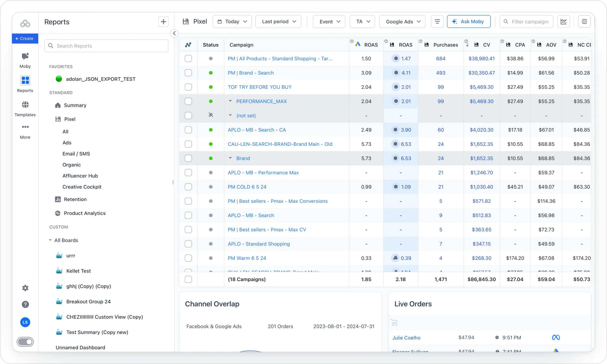Open the filter lines icon
The width and height of the screenshot is (607, 364).
(x=437, y=22)
